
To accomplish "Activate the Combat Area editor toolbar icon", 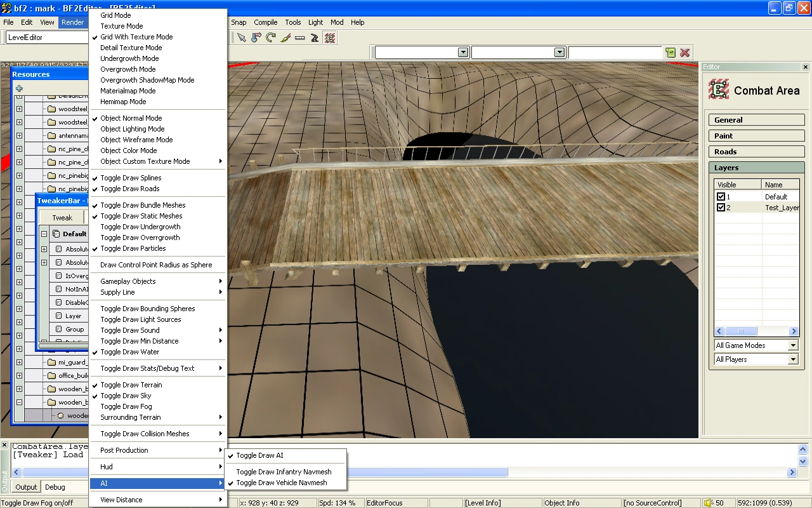I will [x=330, y=38].
